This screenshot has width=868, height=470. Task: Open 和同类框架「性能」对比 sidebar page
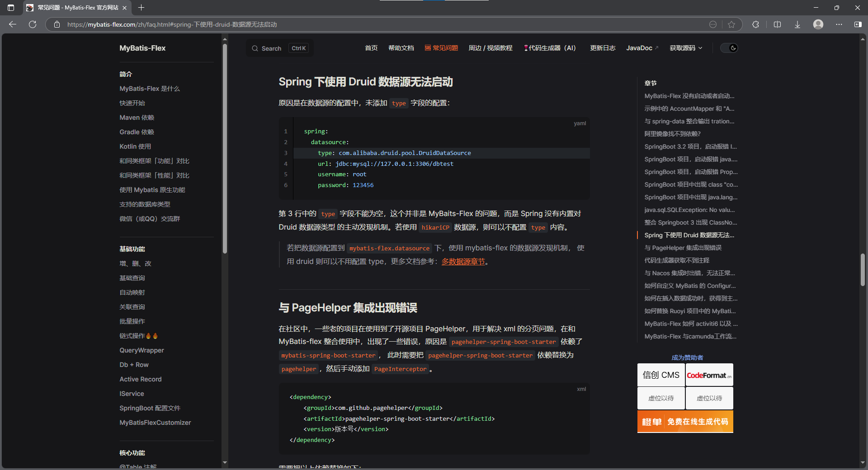click(x=154, y=175)
